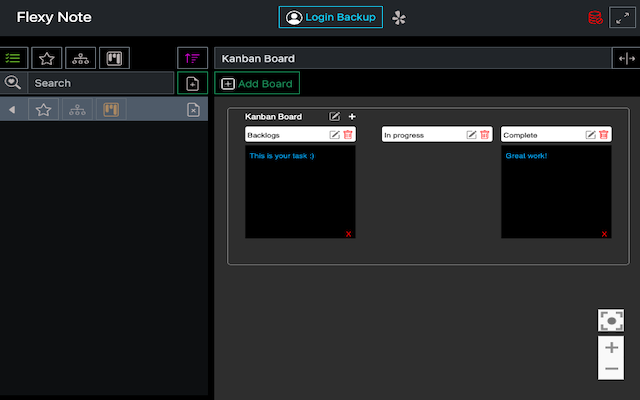Click the magnifier search icon
Image resolution: width=640 pixels, height=400 pixels.
coord(13,83)
